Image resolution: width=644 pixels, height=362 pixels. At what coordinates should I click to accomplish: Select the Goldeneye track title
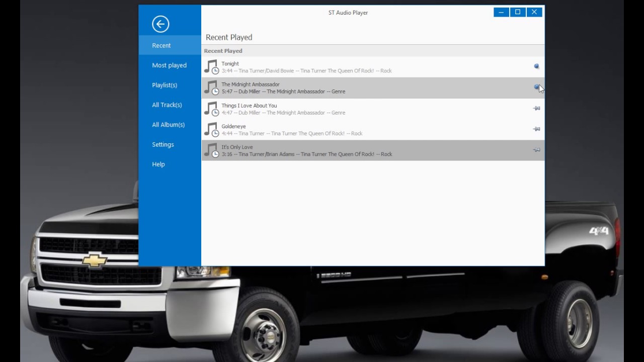pos(233,126)
